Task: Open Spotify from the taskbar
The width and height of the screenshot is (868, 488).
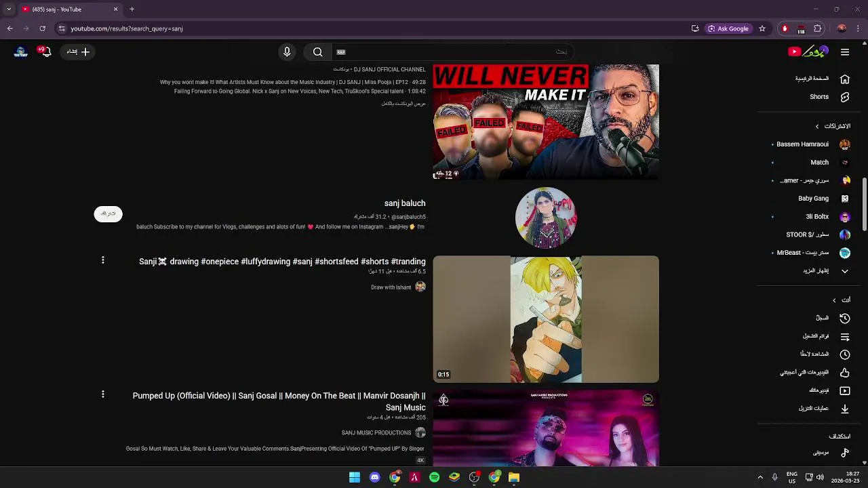Action: click(434, 477)
